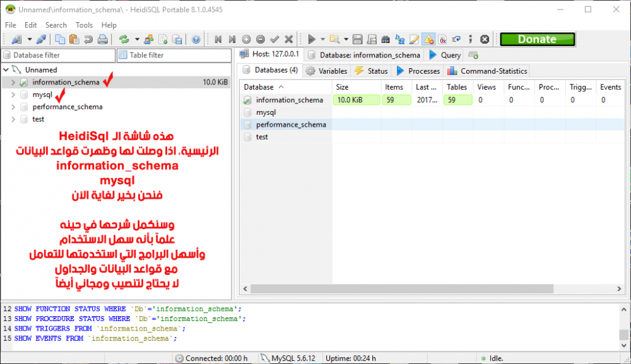Add a new query tab icon
Screen dimensions: 631x364
coord(473,55)
